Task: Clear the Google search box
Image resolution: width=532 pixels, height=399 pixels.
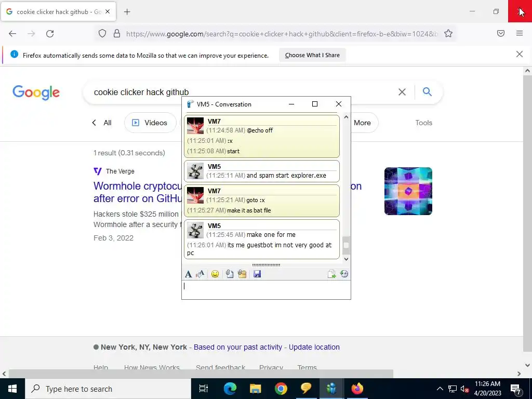Action: pyautogui.click(x=402, y=92)
